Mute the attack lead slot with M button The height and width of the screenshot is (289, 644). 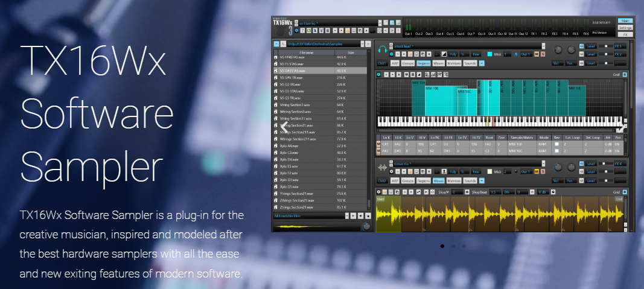[x=537, y=54]
